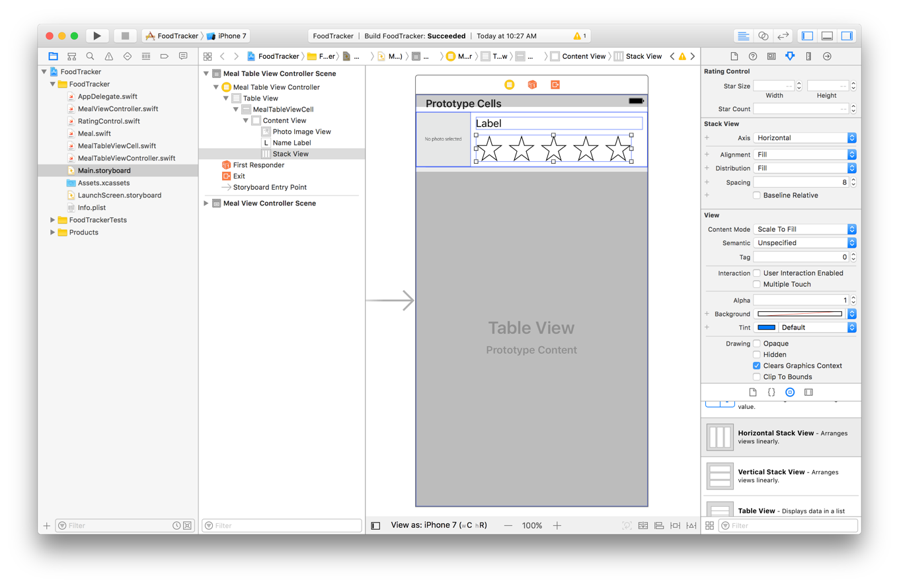Image resolution: width=899 pixels, height=588 pixels.
Task: Open the Symbol navigator
Action: 71,56
